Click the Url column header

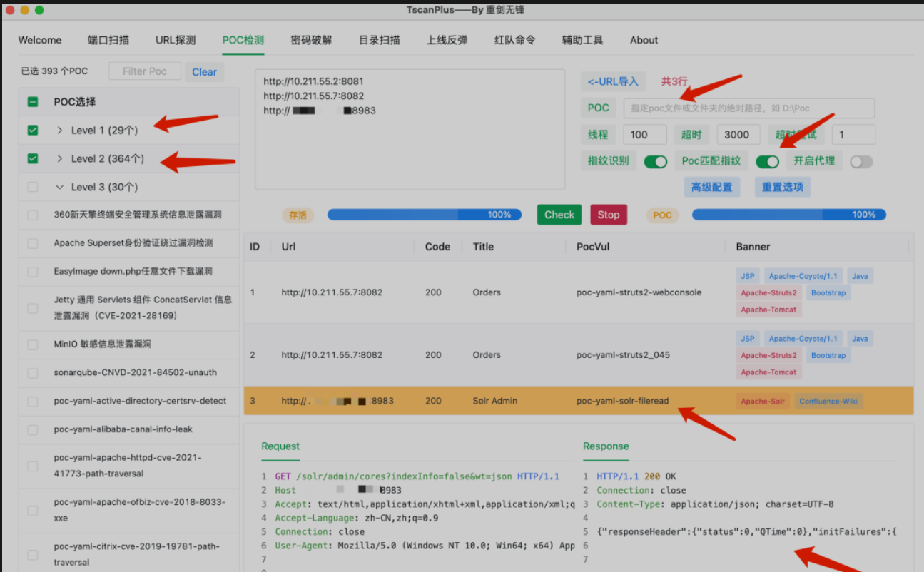click(x=289, y=247)
